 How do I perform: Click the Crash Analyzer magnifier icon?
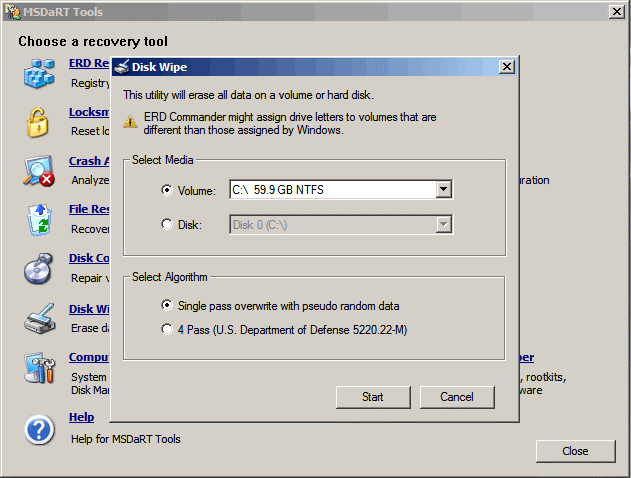[x=39, y=171]
